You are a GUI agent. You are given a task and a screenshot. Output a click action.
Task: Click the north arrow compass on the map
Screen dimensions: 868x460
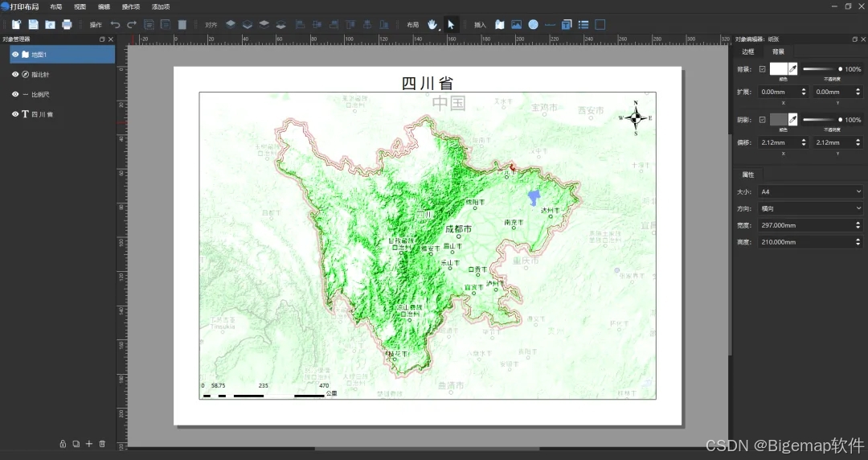coord(636,117)
